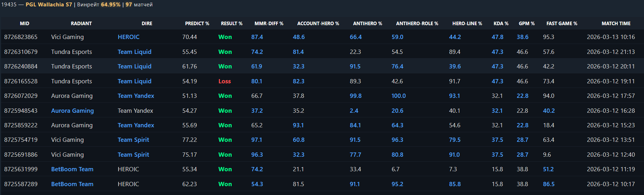Click hero-line value 44.2
Image resolution: width=644 pixels, height=195 pixels.
(455, 37)
